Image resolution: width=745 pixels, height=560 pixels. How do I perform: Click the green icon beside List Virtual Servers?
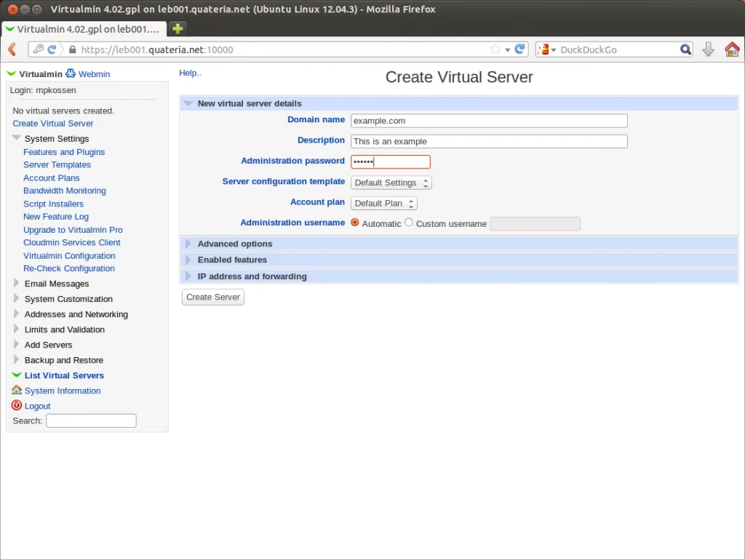point(17,375)
